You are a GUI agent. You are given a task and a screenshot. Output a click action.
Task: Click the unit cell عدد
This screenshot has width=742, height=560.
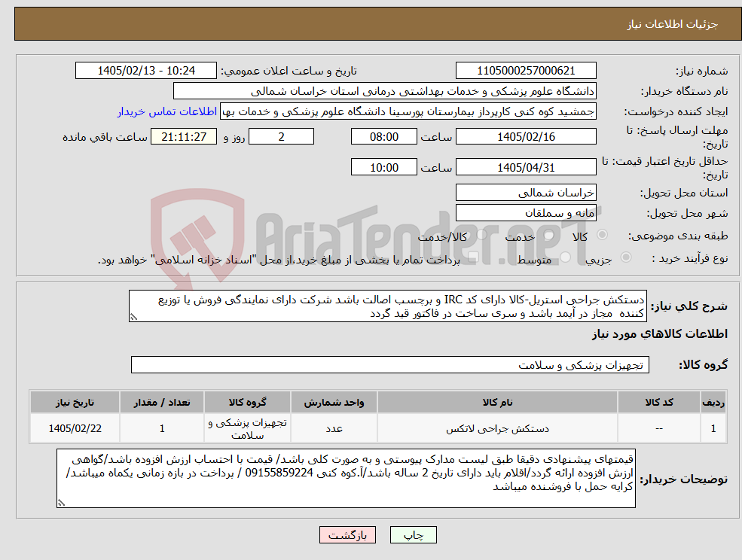click(x=334, y=428)
